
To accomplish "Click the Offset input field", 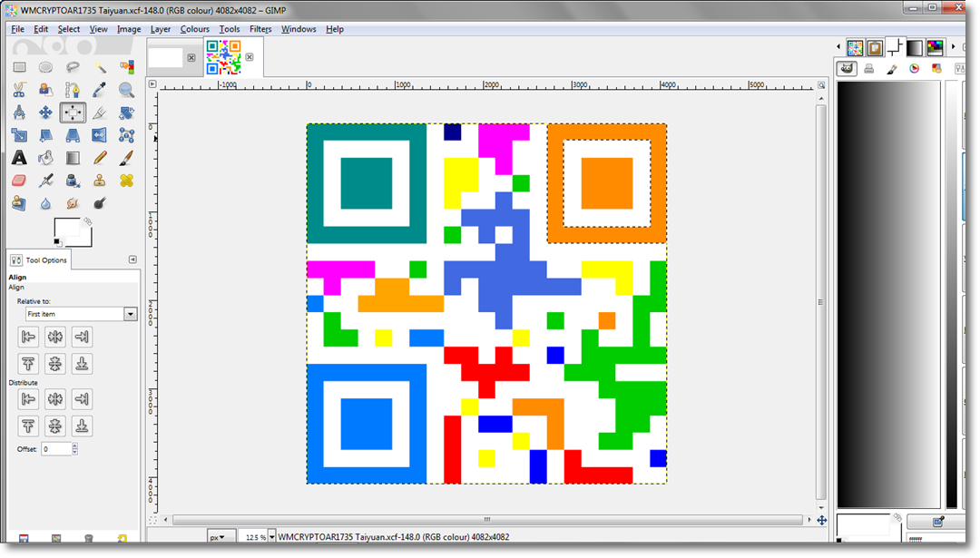I will [56, 448].
